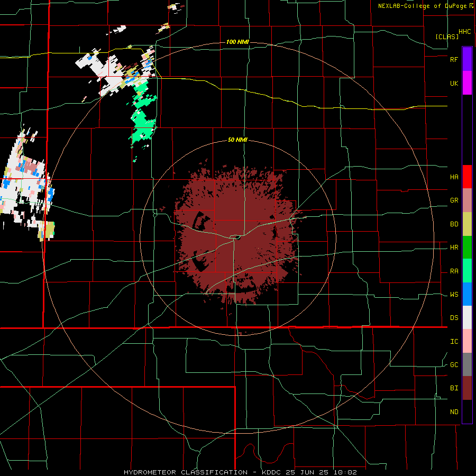Click the RA legend label
This screenshot has width=476, height=476.
pos(454,271)
